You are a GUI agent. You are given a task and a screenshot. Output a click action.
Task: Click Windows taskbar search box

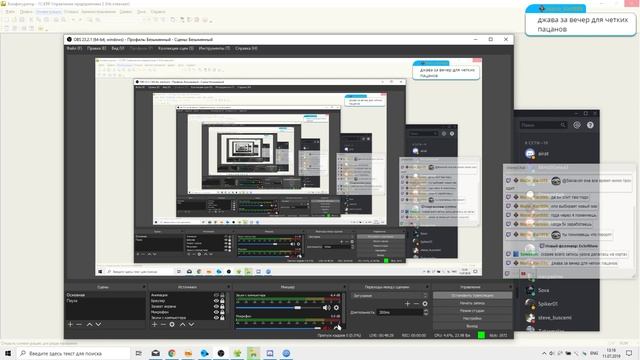73,353
